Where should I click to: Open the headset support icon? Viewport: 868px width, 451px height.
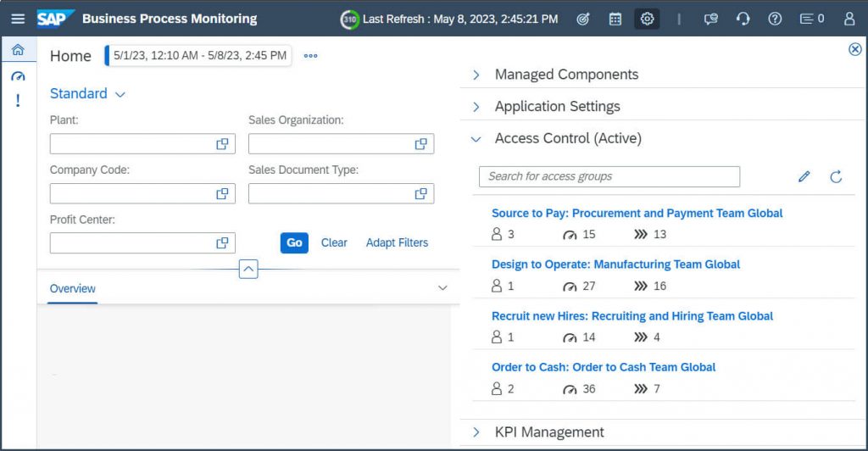(743, 19)
